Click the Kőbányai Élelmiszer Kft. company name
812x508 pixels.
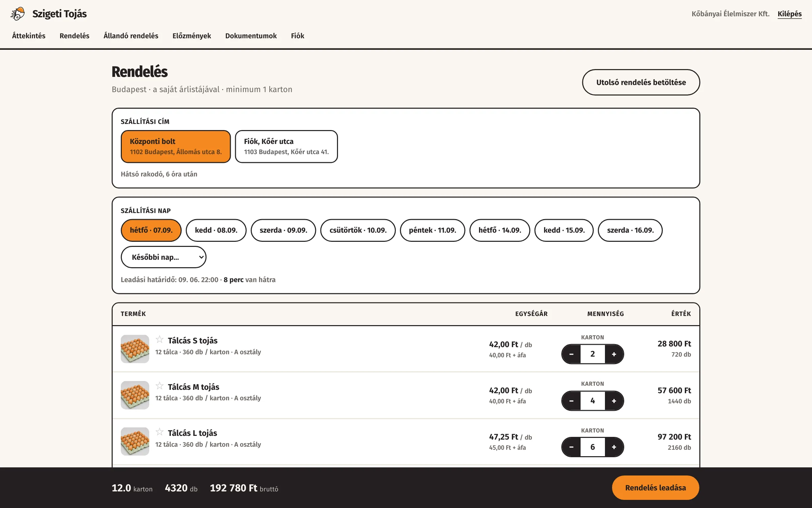coord(730,14)
